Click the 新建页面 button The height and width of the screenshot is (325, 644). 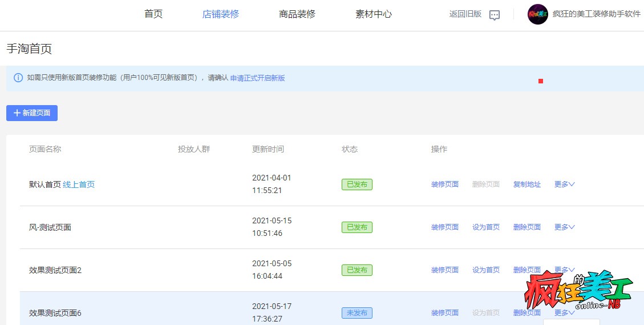pos(32,113)
